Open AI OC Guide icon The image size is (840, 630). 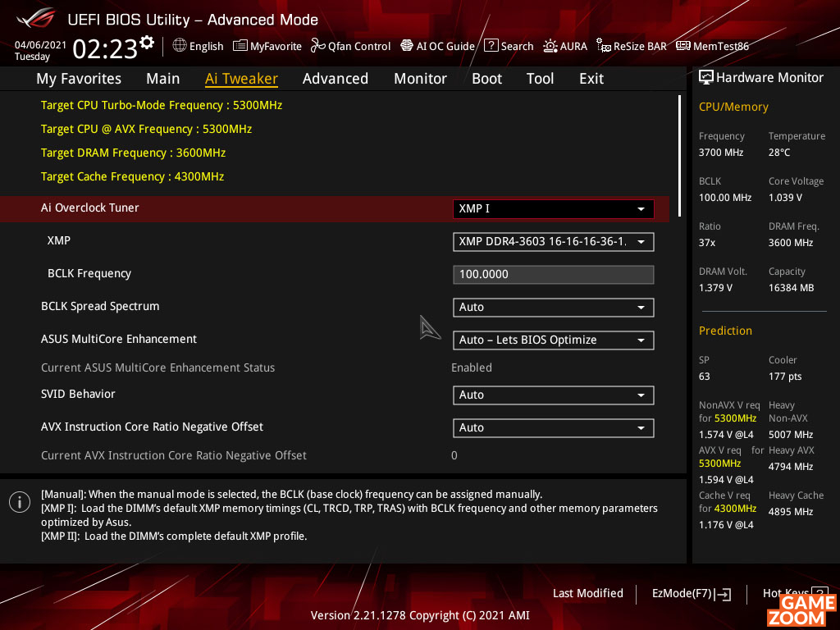407,46
